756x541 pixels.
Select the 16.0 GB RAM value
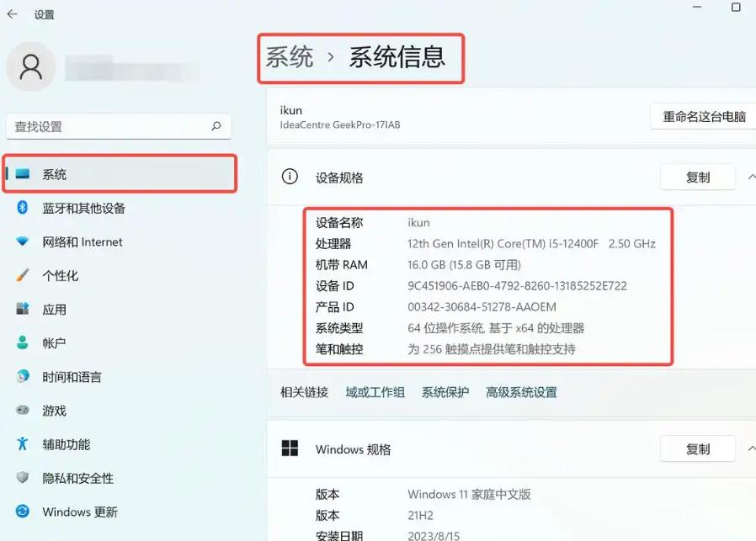click(464, 265)
